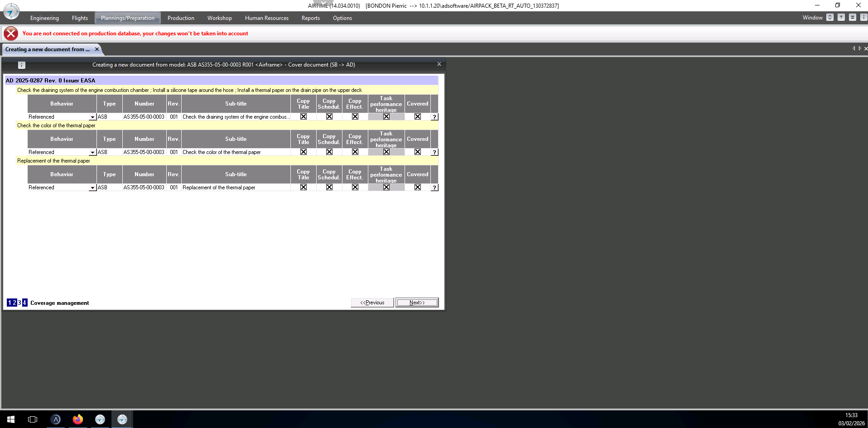This screenshot has width=868, height=428.
Task: Open Behavior dropdown for the Replacement row
Action: point(92,188)
